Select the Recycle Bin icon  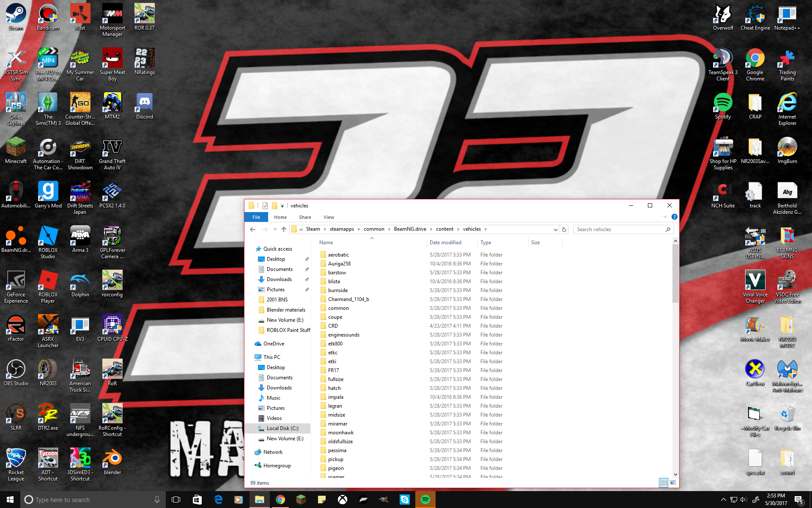787,417
